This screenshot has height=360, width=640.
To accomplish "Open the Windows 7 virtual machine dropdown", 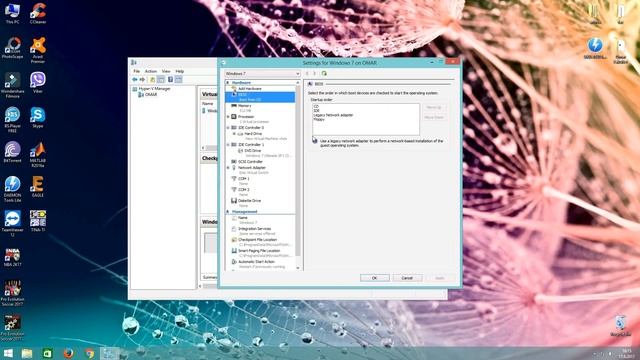I will point(262,73).
